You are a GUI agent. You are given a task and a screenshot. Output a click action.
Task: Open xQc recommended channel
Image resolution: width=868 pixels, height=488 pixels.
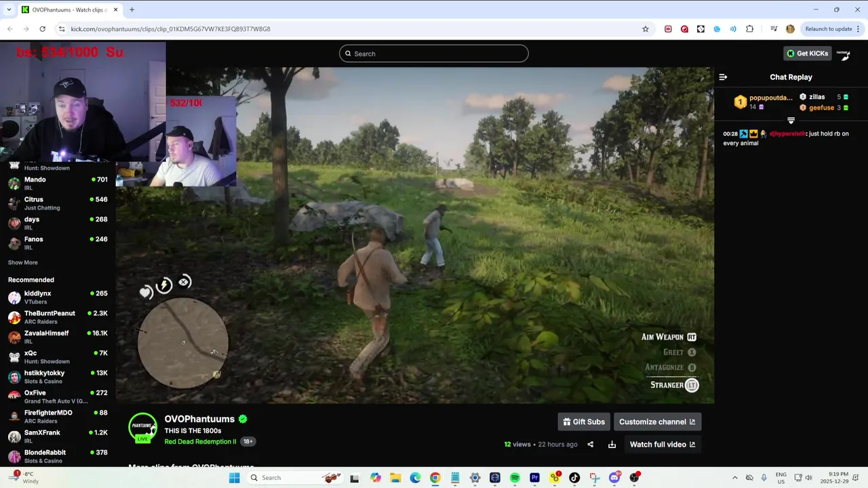[x=58, y=357]
